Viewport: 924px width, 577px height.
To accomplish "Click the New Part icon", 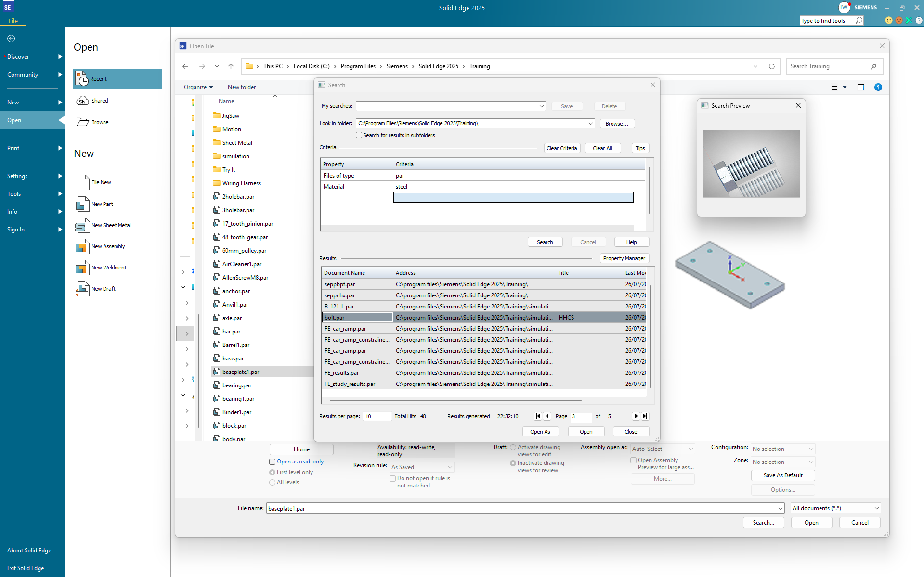I will coord(82,204).
